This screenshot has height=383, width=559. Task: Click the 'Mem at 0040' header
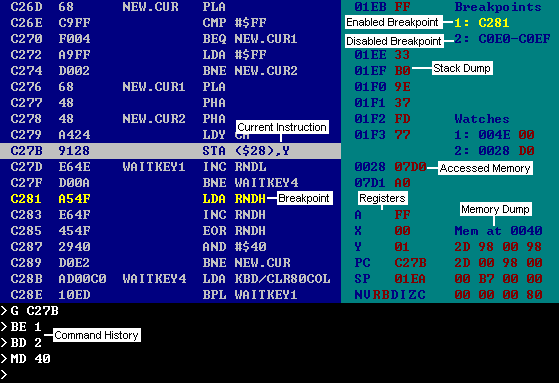(498, 231)
